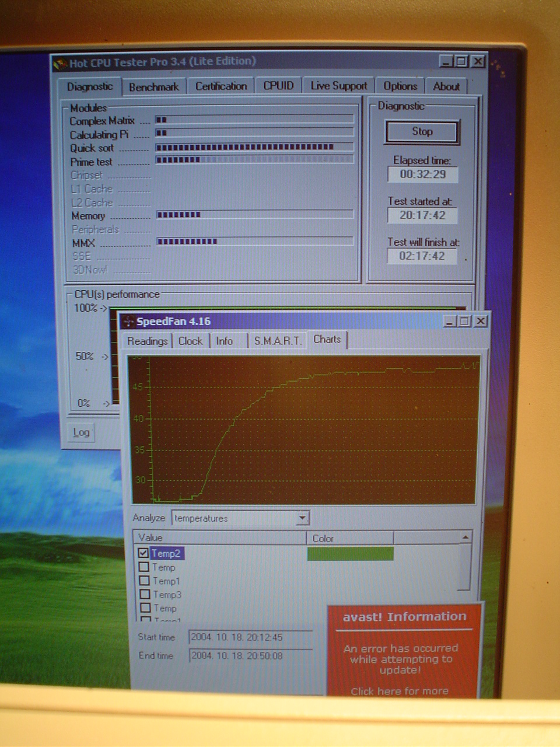Click the Color column header
The image size is (560, 747).
350,538
